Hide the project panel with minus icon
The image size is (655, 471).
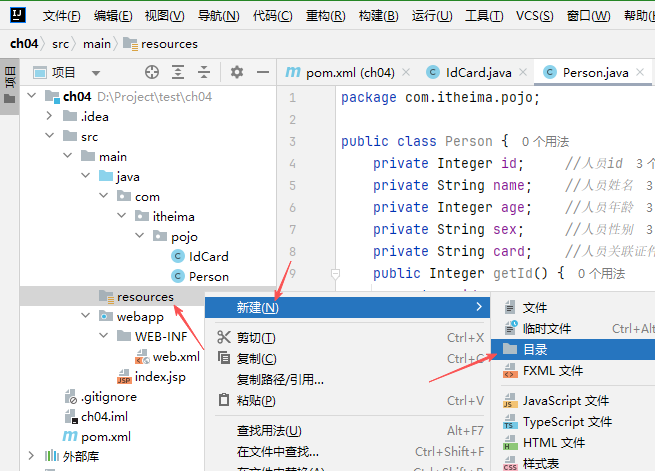point(262,72)
